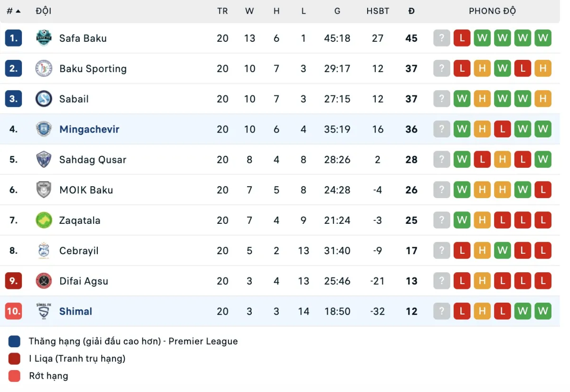
Task: Click Safa Baku's gray question mark badge
Action: click(441, 38)
